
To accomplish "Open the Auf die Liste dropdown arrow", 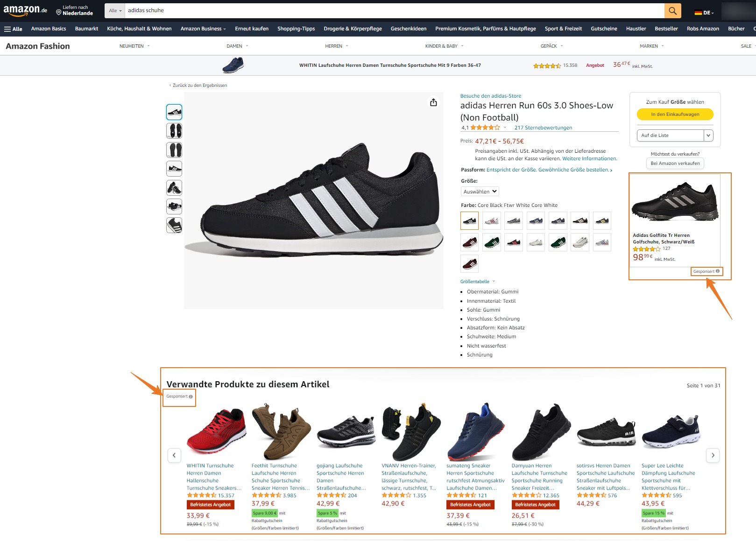I will point(708,135).
